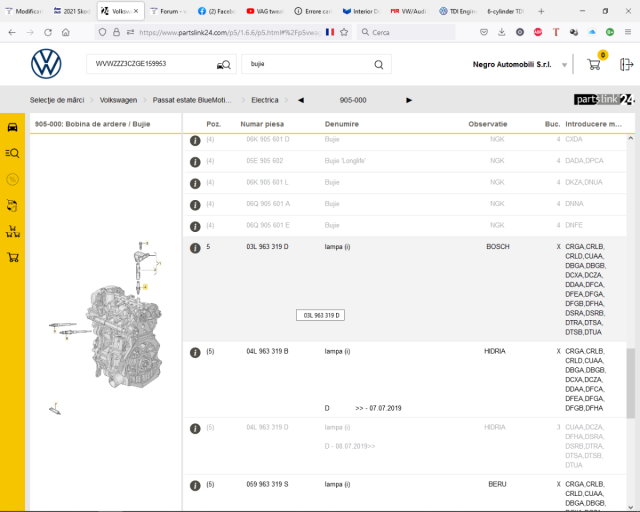640x512 pixels.
Task: Go to previous illustration with left arrow
Action: tap(301, 100)
